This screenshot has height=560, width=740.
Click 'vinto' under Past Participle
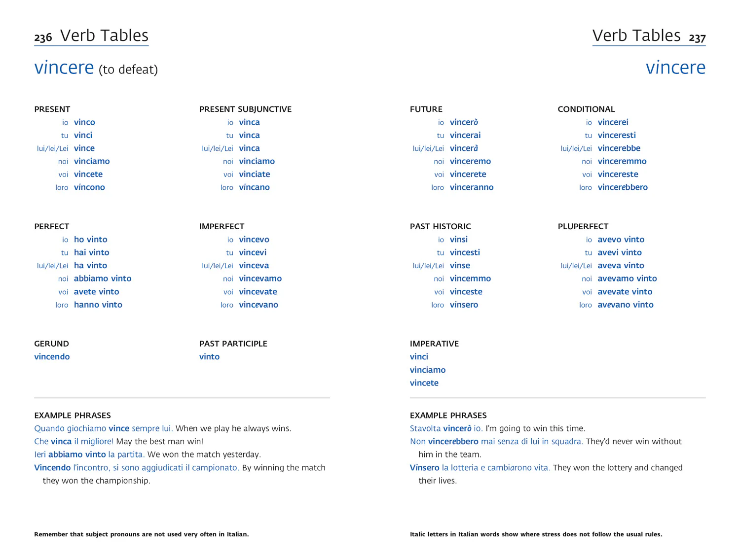click(x=209, y=357)
